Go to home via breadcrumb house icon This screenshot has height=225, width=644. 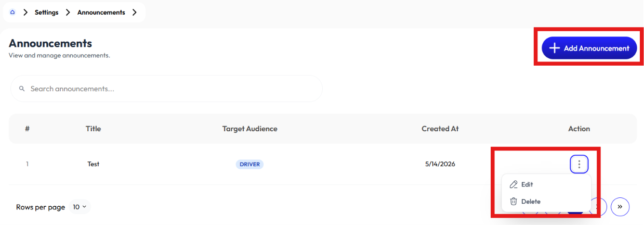12,12
